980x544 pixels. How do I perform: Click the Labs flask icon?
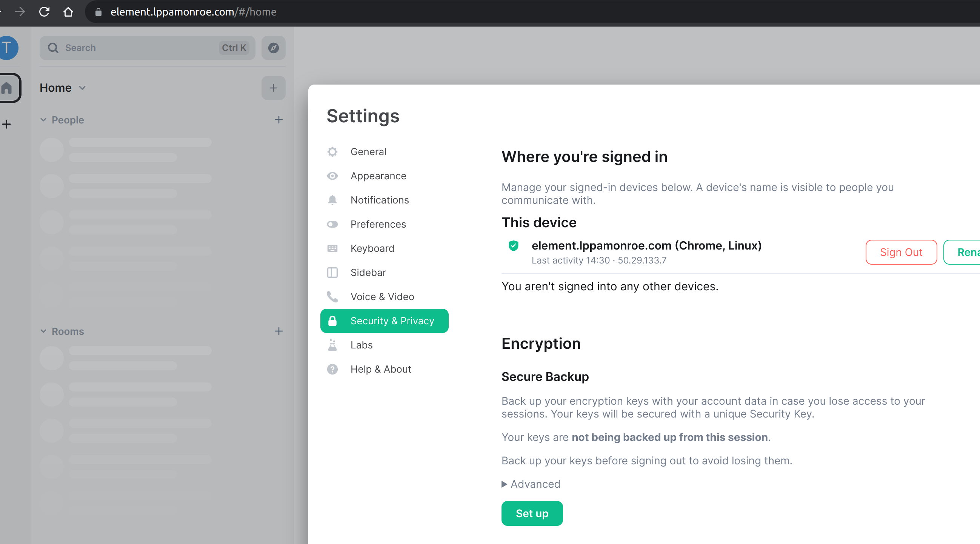[332, 345]
